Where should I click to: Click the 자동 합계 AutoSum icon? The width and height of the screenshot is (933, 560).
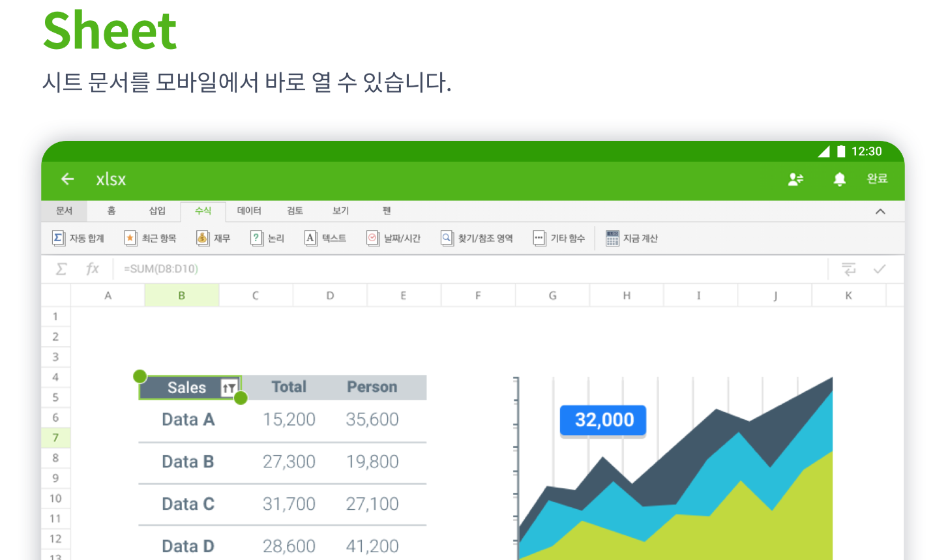click(x=58, y=238)
